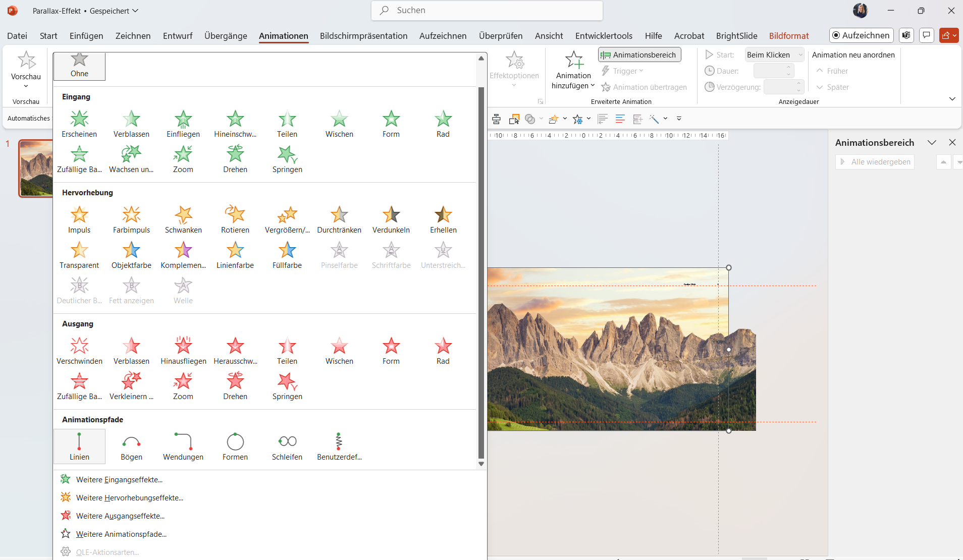Apply the Schwanken emphasis animation
The width and height of the screenshot is (963, 560).
[x=183, y=219]
